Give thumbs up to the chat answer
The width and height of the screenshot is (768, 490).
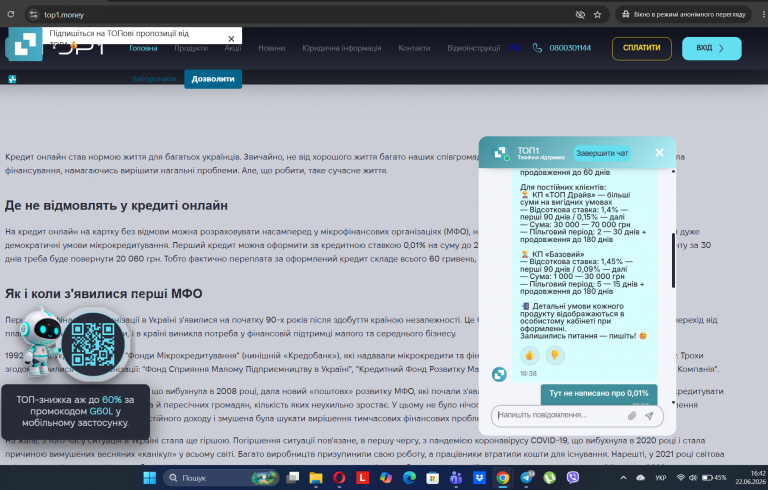pyautogui.click(x=529, y=355)
